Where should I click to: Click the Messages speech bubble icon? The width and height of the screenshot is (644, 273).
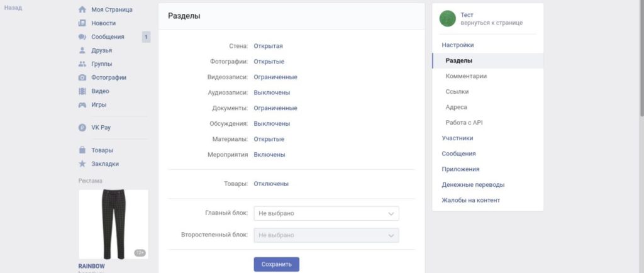[82, 37]
